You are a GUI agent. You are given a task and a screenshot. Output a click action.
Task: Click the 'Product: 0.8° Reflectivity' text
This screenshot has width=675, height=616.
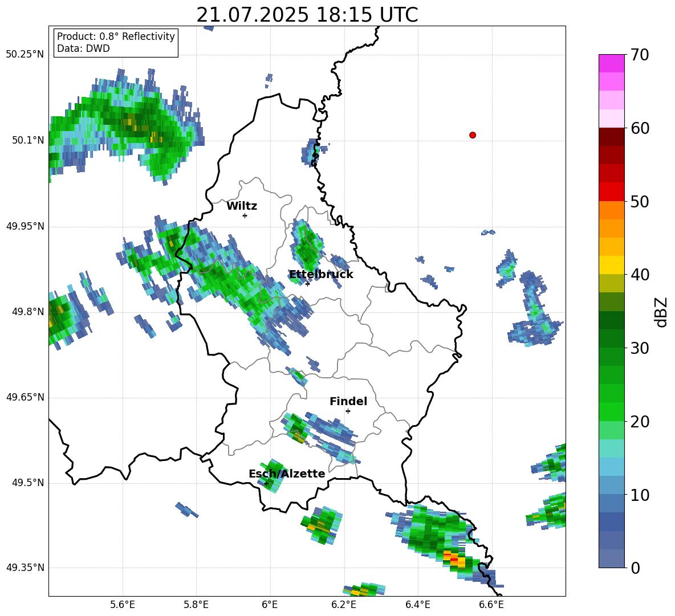point(116,36)
